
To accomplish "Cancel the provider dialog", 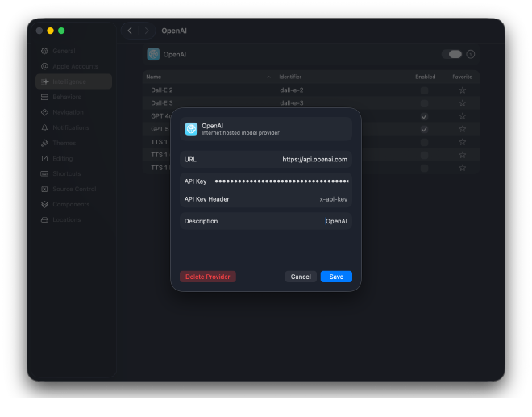I will coord(301,277).
